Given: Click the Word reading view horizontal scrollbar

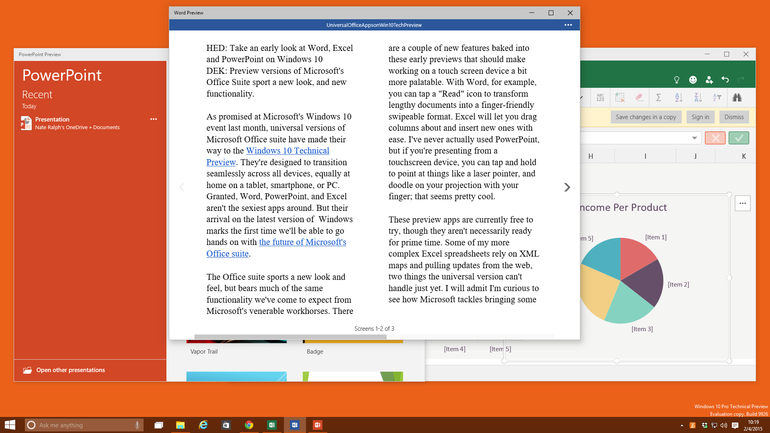Looking at the screenshot, I should pos(290,336).
